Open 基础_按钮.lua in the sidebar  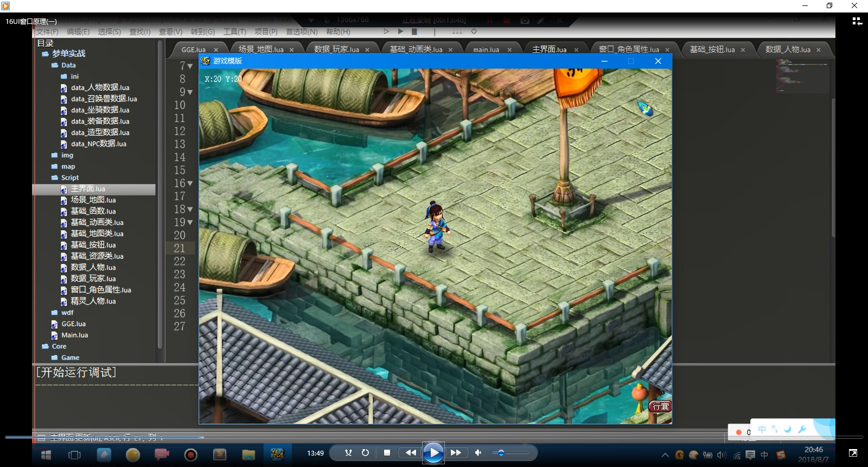[93, 245]
